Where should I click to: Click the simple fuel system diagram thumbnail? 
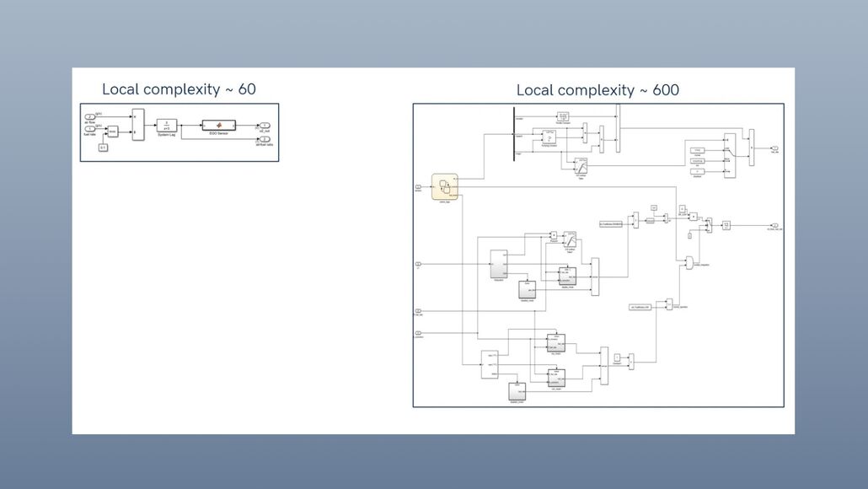click(x=179, y=132)
